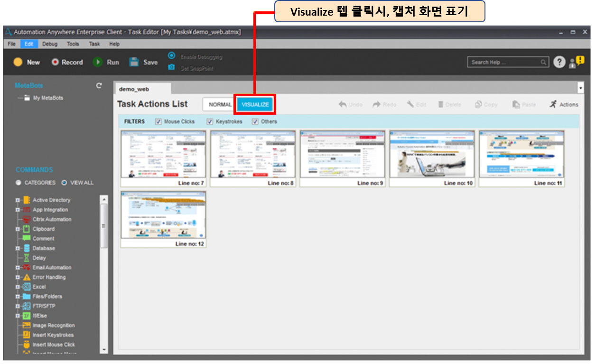
Task: Select the Comment command icon
Action: [x=27, y=238]
